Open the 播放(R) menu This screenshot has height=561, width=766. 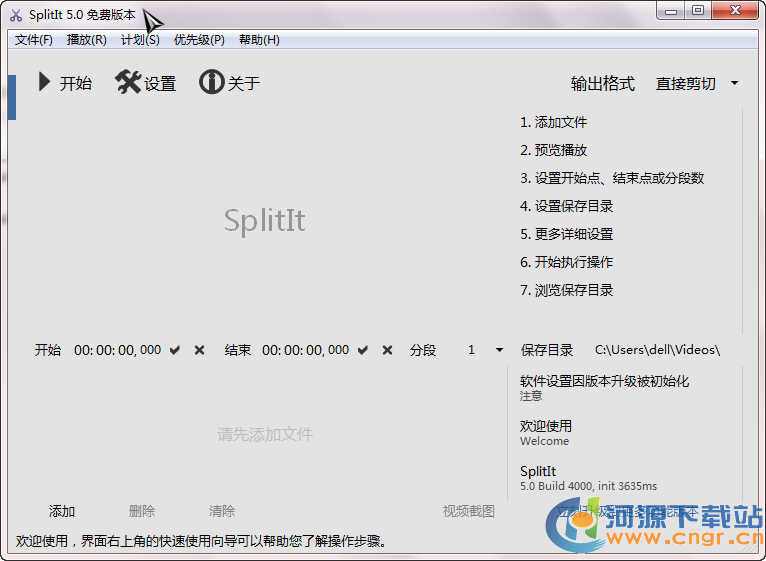pos(86,40)
